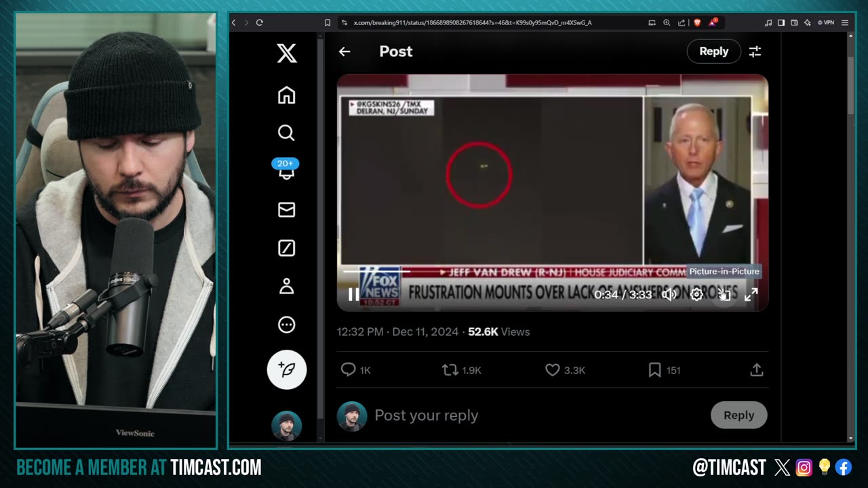Open the Leo AI sparkle icon
Viewport: 868px width, 488px height.
[807, 22]
